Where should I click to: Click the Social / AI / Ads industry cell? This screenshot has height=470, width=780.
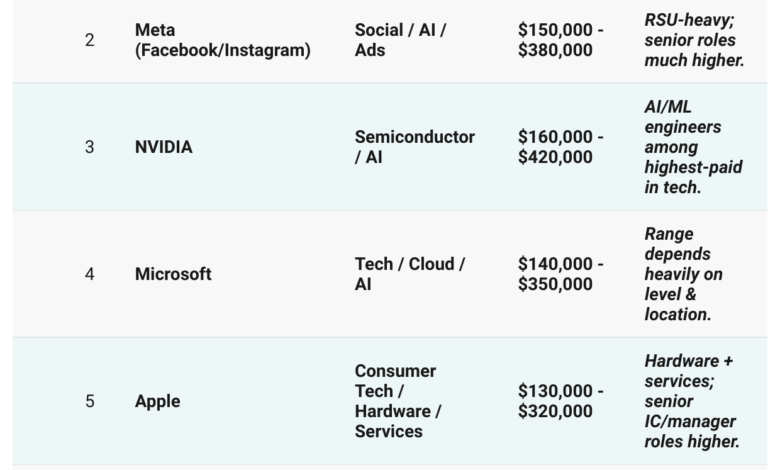click(x=400, y=40)
